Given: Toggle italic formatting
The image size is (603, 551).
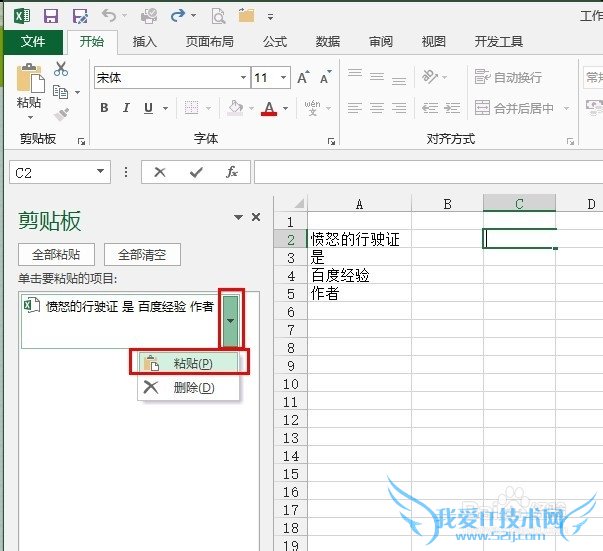Looking at the screenshot, I should coord(126,108).
